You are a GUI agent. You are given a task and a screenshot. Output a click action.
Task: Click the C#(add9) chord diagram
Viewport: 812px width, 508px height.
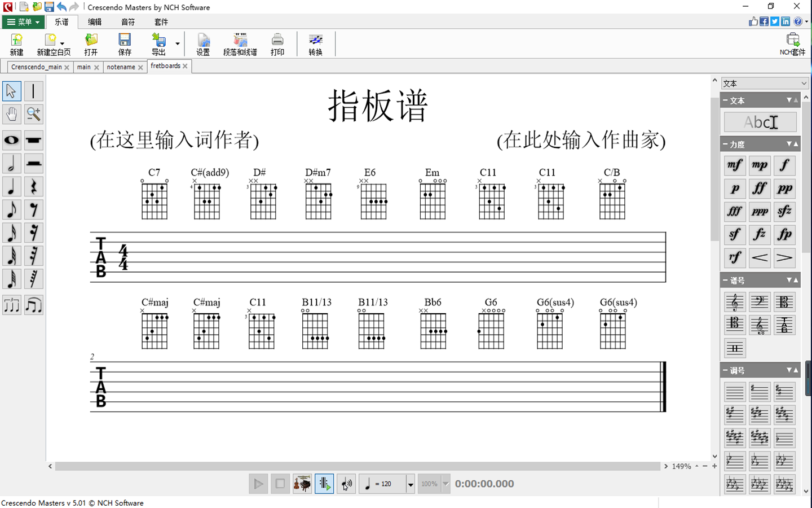pos(207,194)
